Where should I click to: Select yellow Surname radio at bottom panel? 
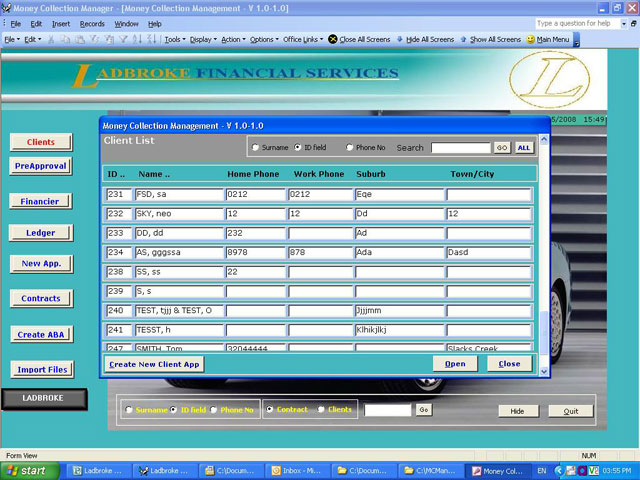(x=129, y=409)
